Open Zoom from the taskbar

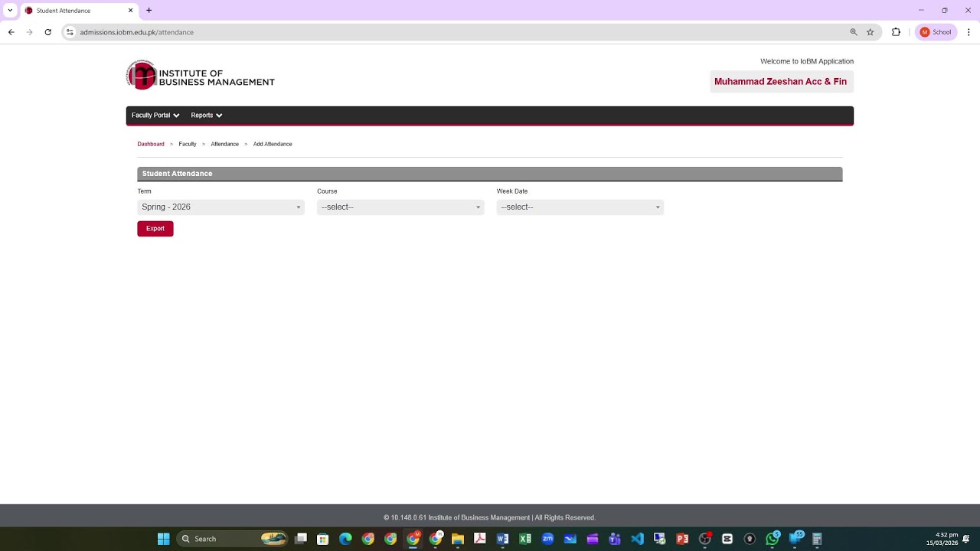[x=547, y=539]
